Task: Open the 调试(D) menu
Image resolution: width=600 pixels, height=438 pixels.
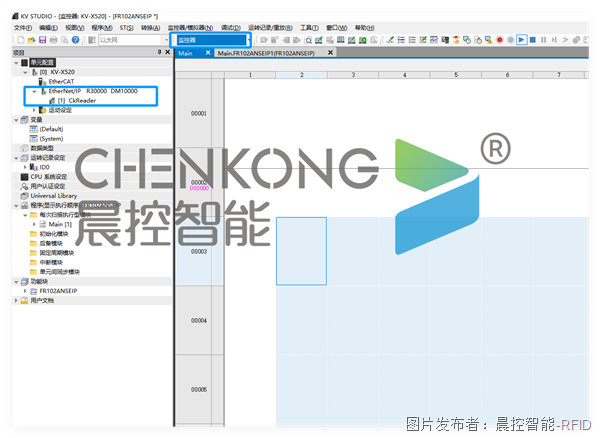Action: tap(231, 28)
